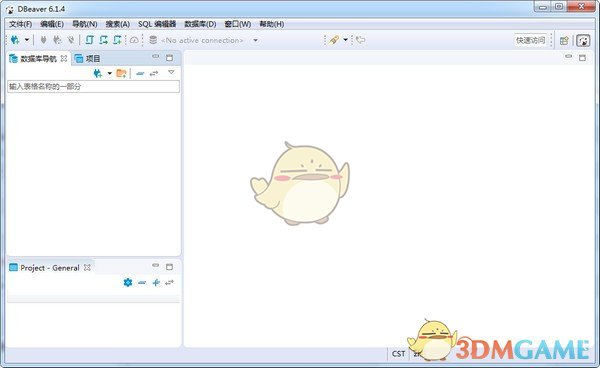Maximize the editor area
This screenshot has height=368, width=600.
click(x=582, y=58)
